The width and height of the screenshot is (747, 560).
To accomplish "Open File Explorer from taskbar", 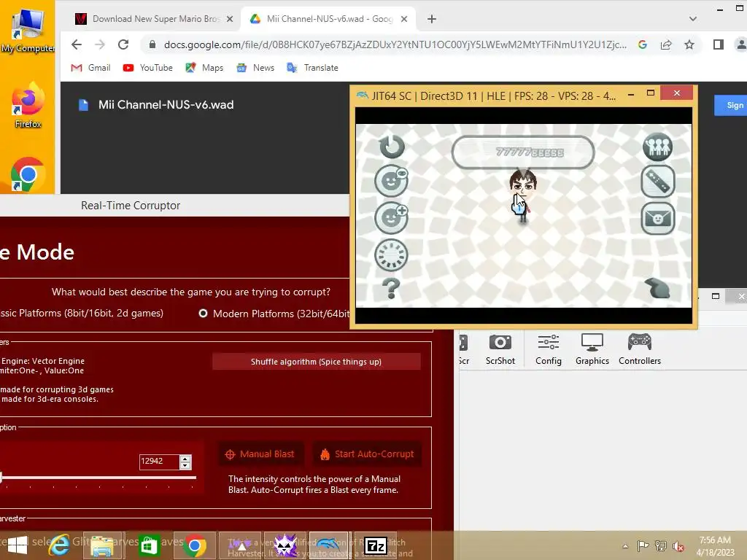I will tap(102, 545).
